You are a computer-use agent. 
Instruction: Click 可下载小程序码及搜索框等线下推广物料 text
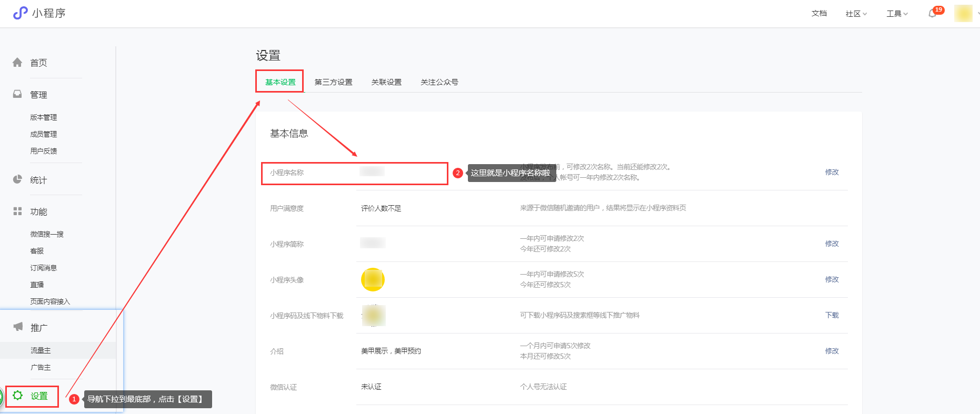tap(580, 315)
